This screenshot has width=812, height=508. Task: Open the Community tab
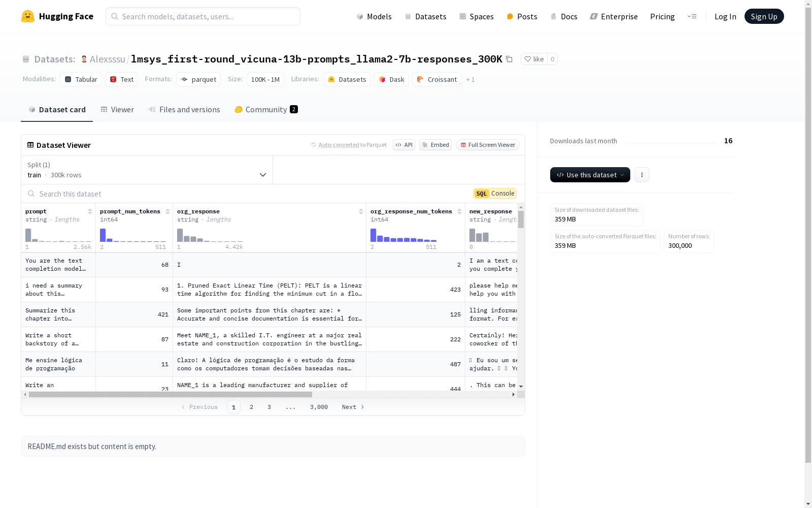266,109
